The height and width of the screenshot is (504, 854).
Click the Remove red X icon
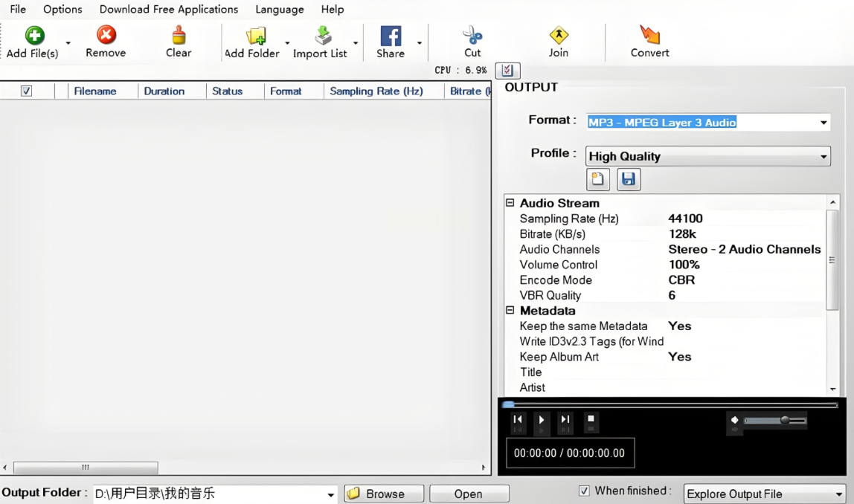coord(106,35)
